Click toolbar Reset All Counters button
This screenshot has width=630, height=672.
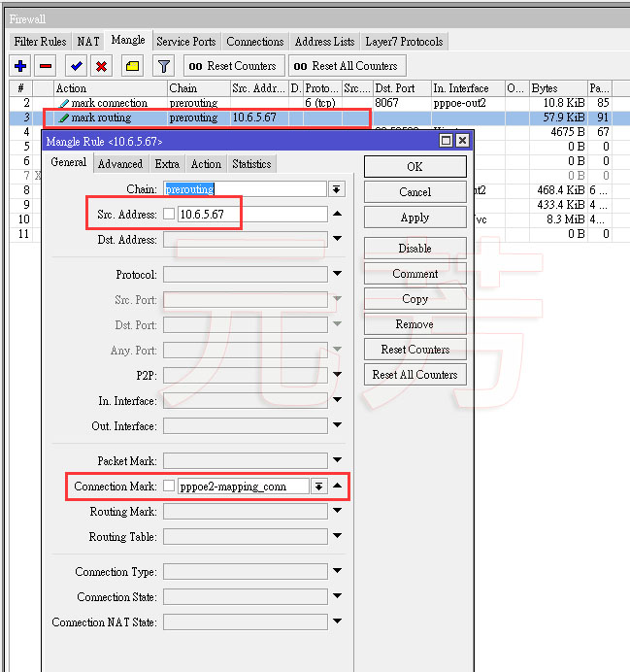(x=347, y=66)
